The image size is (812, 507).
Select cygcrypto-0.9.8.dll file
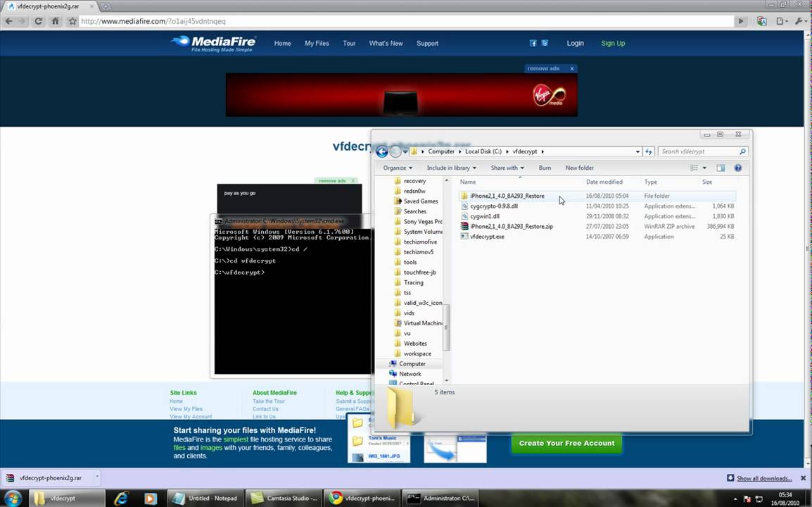click(x=493, y=206)
